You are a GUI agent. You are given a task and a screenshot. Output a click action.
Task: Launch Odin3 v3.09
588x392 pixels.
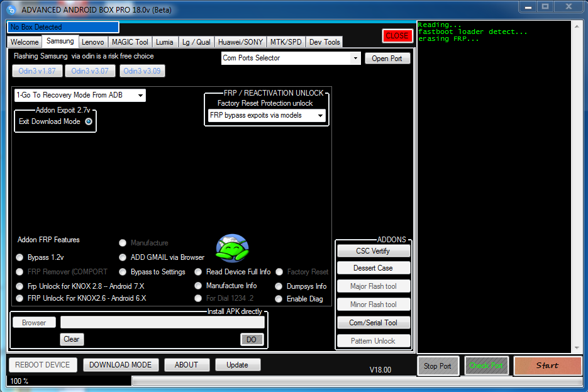tap(142, 71)
